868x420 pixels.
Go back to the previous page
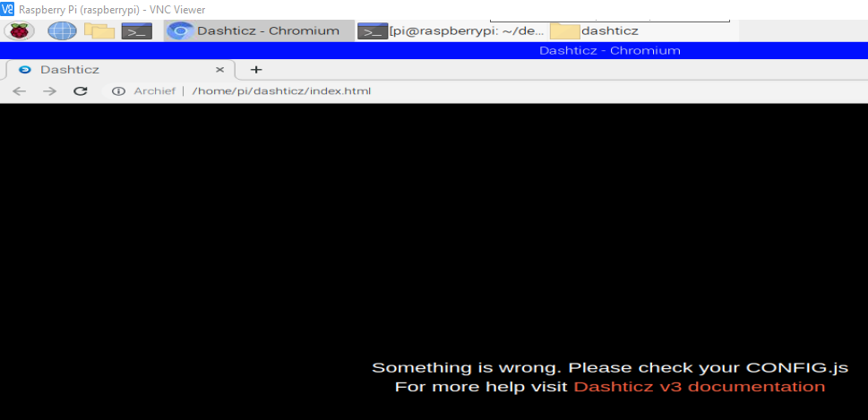click(x=20, y=91)
